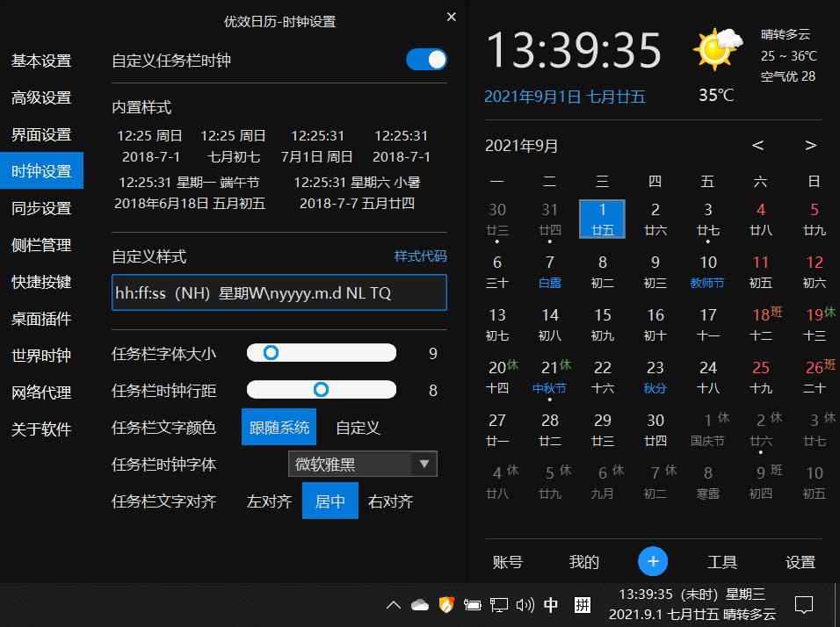Select 左对齐 text alignment
840x627 pixels.
(x=270, y=501)
